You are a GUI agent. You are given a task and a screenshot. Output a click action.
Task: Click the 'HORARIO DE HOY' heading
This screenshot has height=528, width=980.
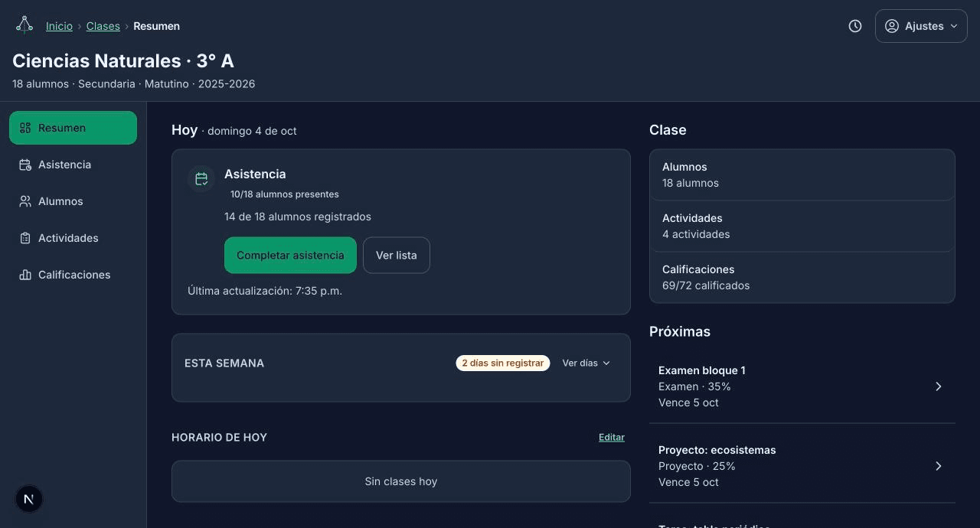219,437
